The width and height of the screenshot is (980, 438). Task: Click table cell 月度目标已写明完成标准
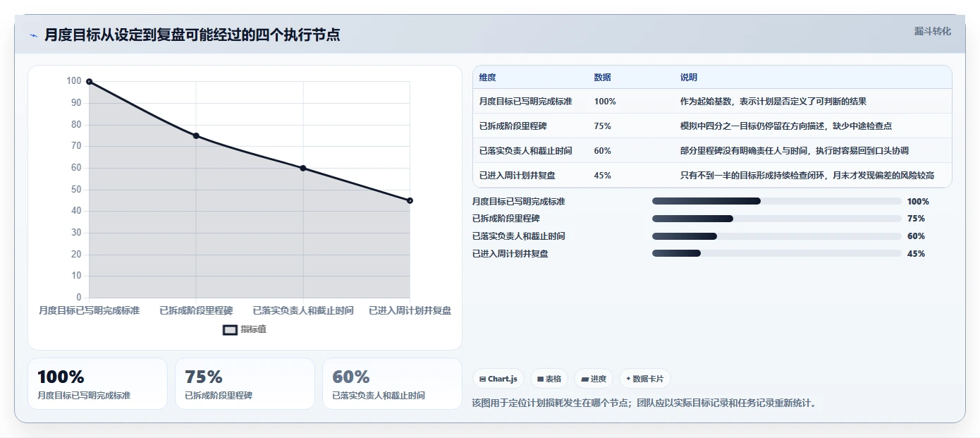coord(525,102)
